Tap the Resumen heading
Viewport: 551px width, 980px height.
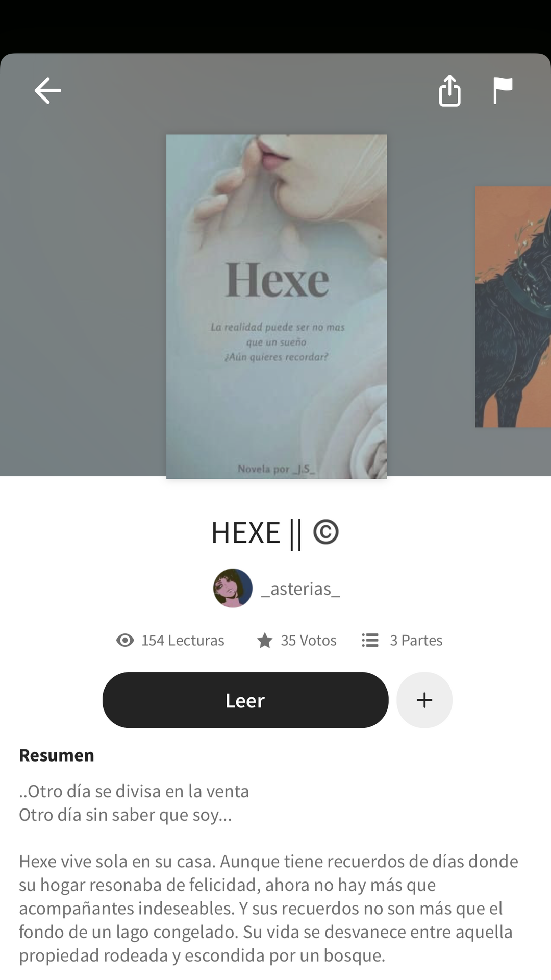(57, 755)
